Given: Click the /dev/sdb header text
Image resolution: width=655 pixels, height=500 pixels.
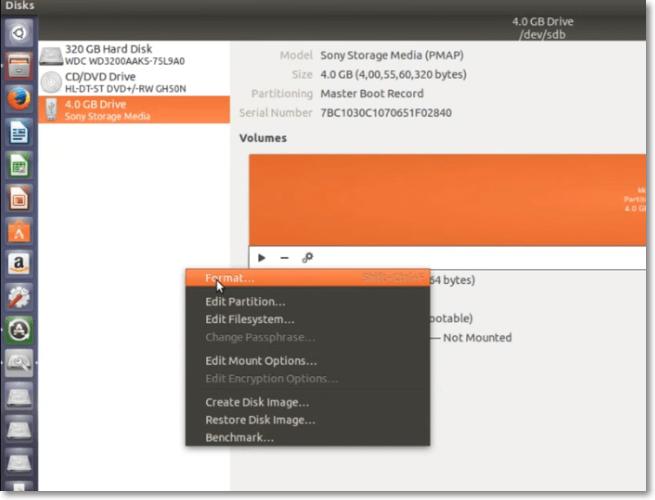Looking at the screenshot, I should [542, 35].
